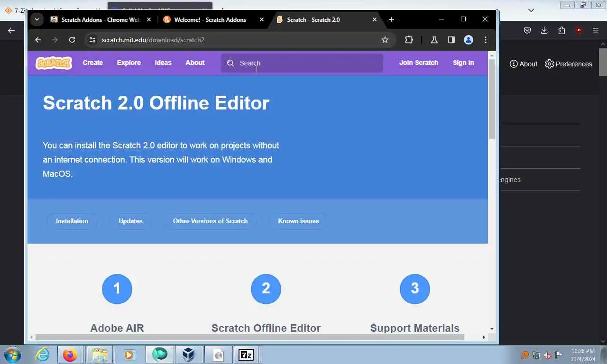Click page vertical scrollbar thumb
Viewport: 607px width, 364px height.
[492, 99]
